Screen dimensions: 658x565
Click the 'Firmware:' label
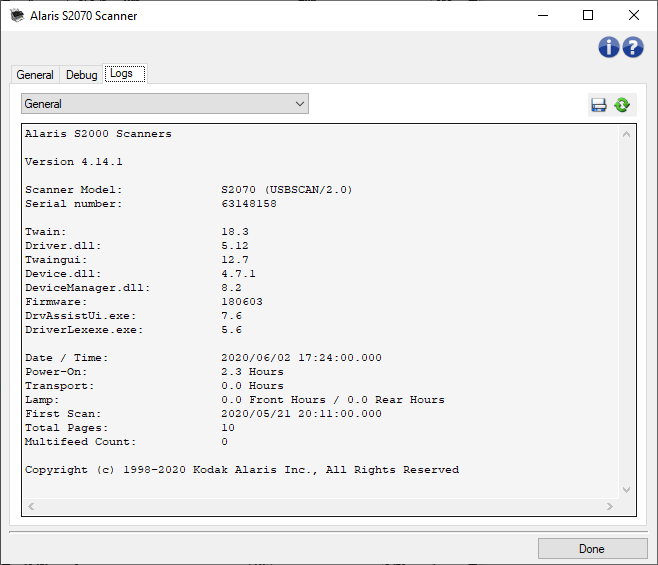pyautogui.click(x=56, y=302)
